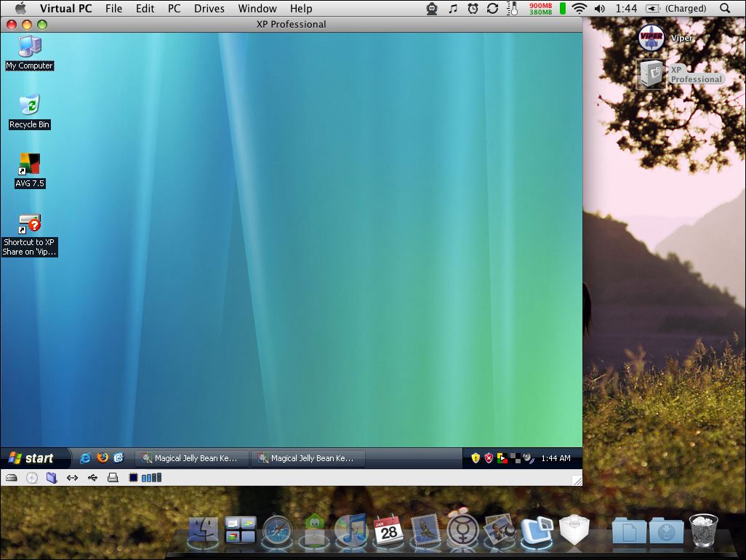Click the window resize grip corner
This screenshot has height=560, width=746.
point(577,481)
